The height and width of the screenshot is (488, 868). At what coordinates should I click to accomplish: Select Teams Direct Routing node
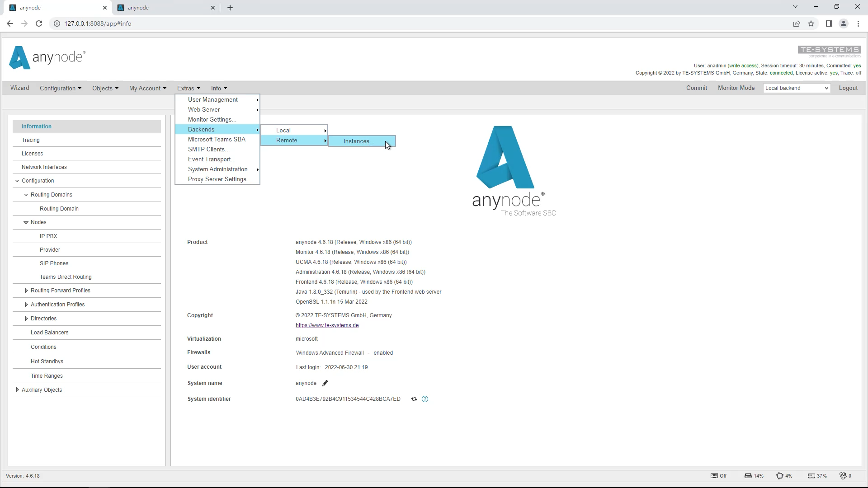[87, 277]
